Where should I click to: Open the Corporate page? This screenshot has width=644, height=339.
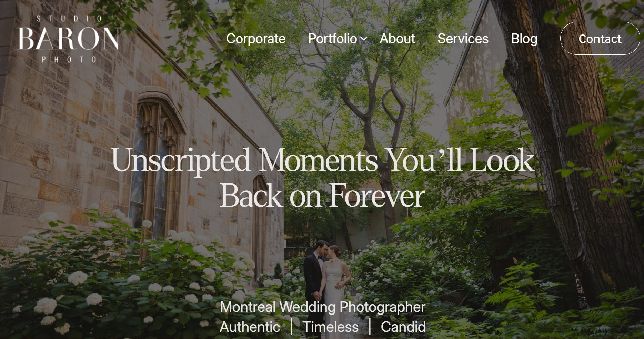(x=256, y=39)
